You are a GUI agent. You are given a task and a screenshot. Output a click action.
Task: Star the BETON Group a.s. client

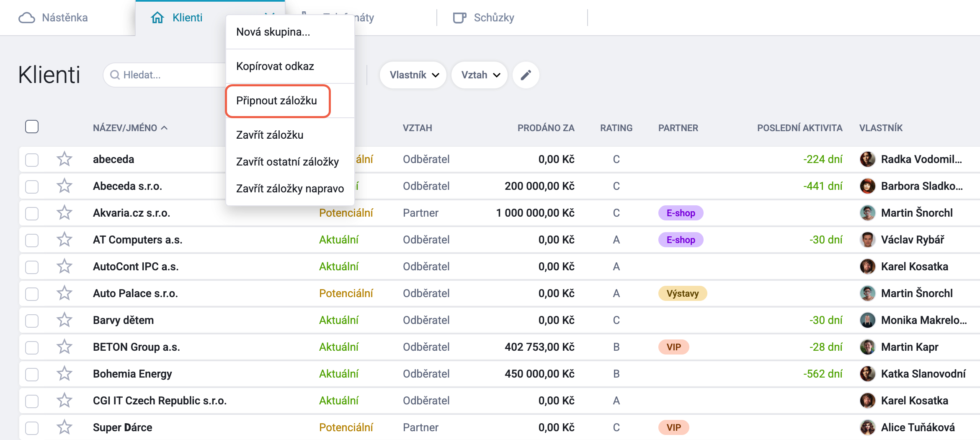[64, 347]
